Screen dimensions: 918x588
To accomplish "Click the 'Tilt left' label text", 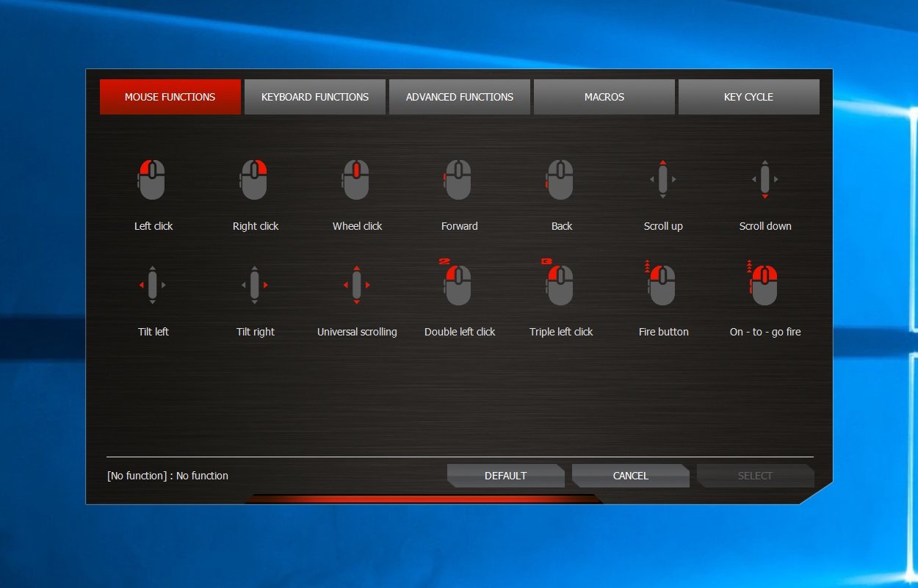I will (x=153, y=332).
